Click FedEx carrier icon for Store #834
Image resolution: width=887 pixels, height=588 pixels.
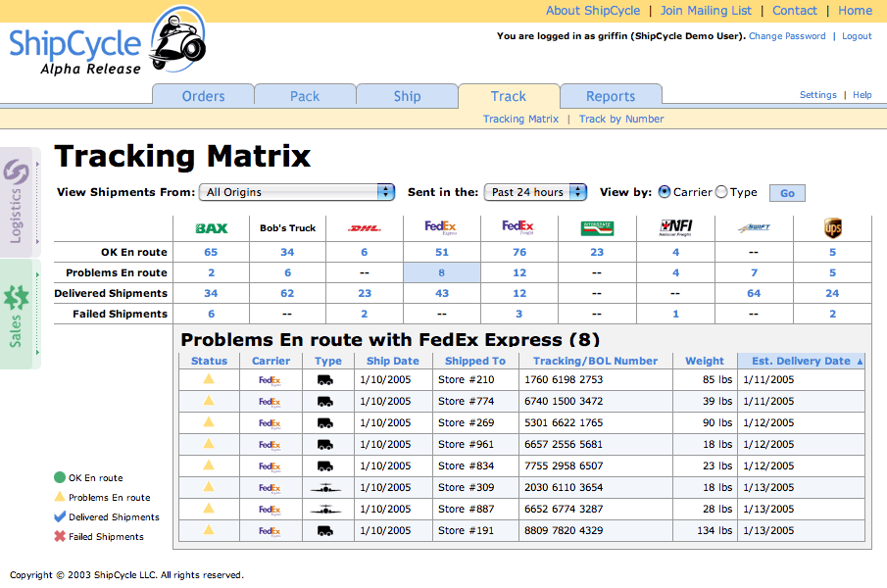[270, 466]
